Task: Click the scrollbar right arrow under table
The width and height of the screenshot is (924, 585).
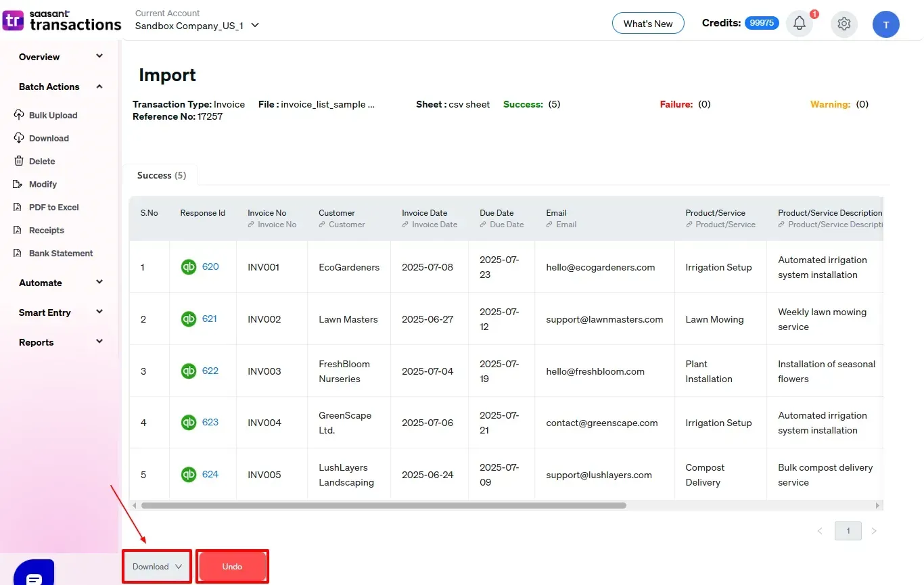Action: (878, 505)
